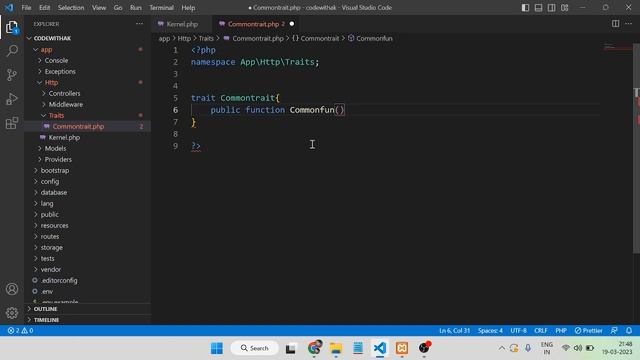Click the taskbar Search box
The width and height of the screenshot is (640, 360).
coord(255,348)
